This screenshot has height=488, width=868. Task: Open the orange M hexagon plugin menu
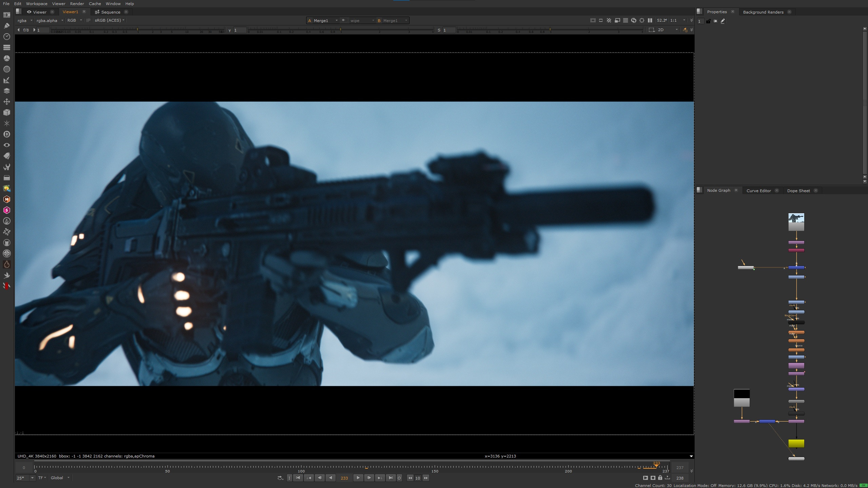[6, 199]
